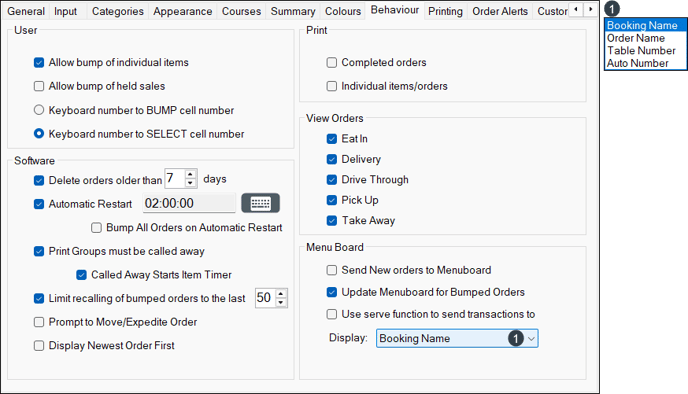The image size is (688, 394).
Task: Expand the Display dropdown in Menu Board
Action: pos(531,339)
